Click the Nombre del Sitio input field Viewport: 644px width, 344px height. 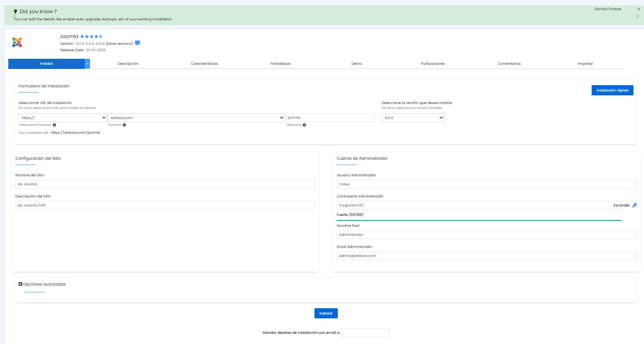click(165, 184)
